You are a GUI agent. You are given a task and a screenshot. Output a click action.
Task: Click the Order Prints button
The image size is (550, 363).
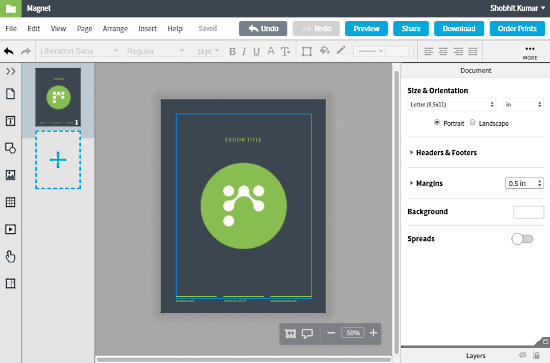coord(517,28)
